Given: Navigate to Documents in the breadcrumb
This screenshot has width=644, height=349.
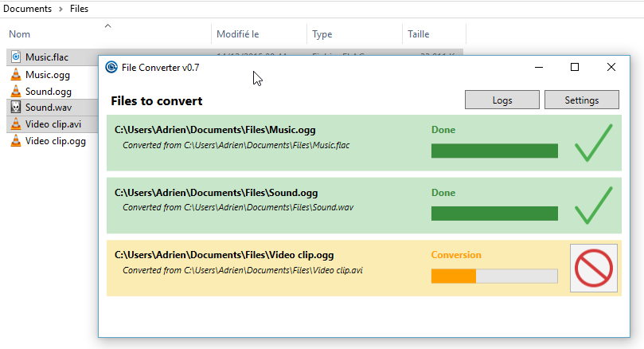Looking at the screenshot, I should pos(27,9).
